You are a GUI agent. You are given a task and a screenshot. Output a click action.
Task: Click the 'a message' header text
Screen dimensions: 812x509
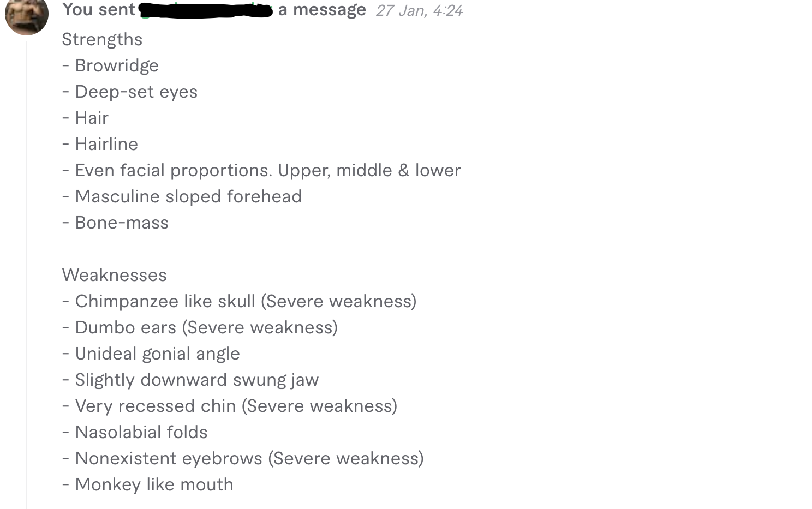point(322,10)
